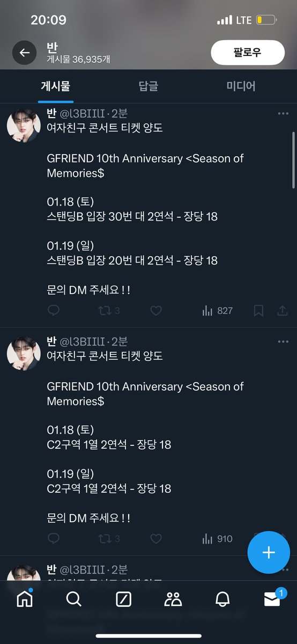
Task: View analytics showing 827 views
Action: click(x=217, y=310)
